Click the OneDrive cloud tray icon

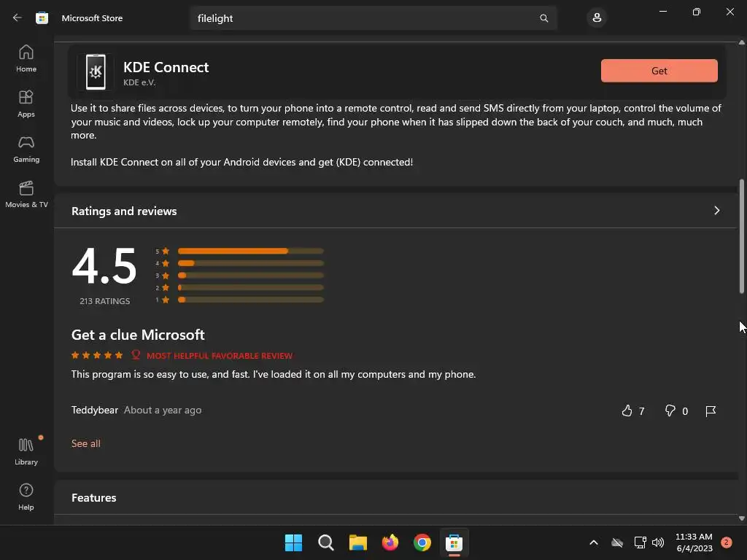[617, 542]
